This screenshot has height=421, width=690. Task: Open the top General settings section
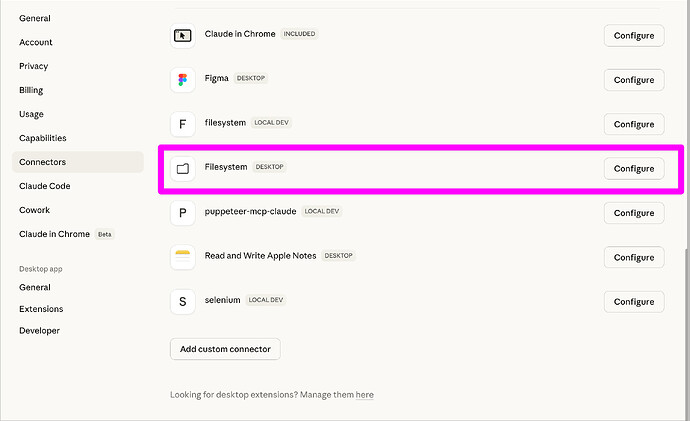coord(35,18)
